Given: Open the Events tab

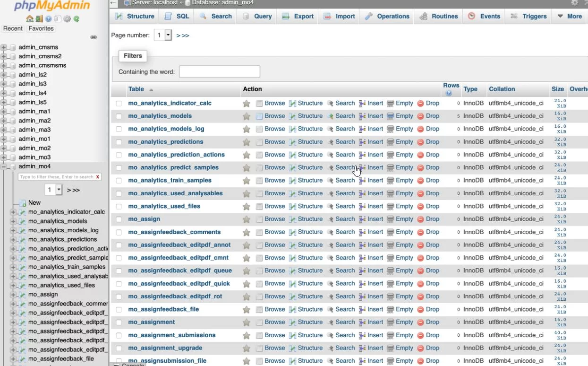Looking at the screenshot, I should (x=484, y=16).
